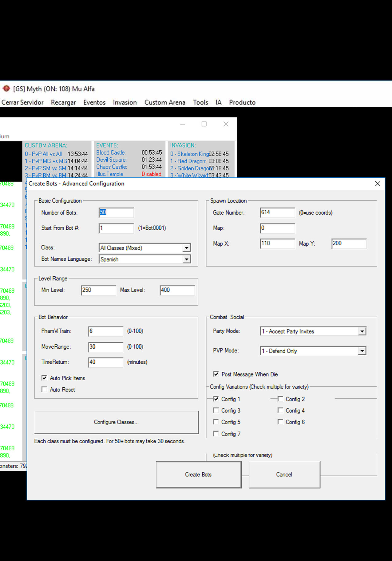Open the Custom Arena menu

[x=165, y=102]
